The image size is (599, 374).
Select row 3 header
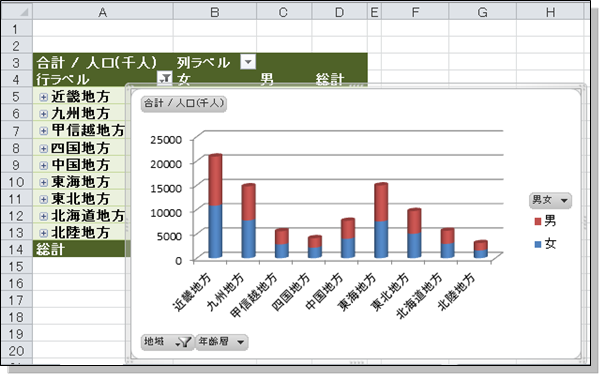click(17, 62)
